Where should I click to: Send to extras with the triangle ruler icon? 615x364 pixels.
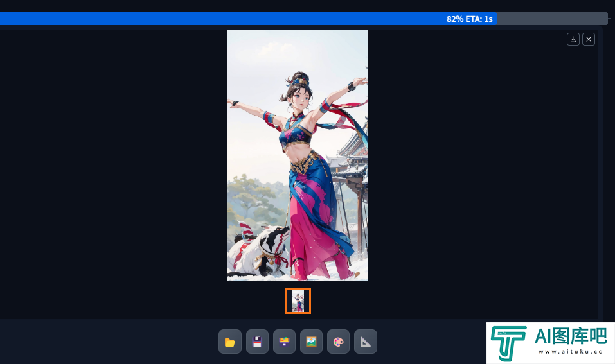(365, 342)
